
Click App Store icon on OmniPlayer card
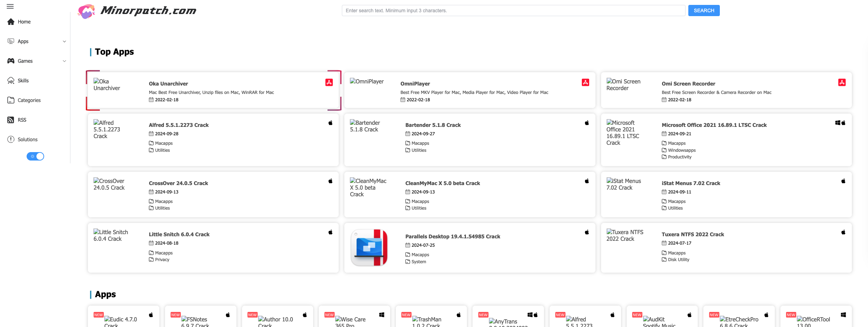(x=586, y=82)
